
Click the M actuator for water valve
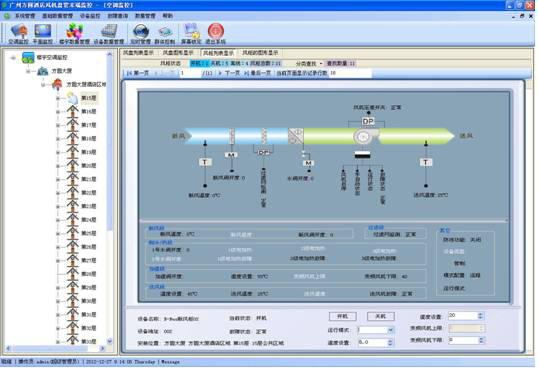(308, 163)
